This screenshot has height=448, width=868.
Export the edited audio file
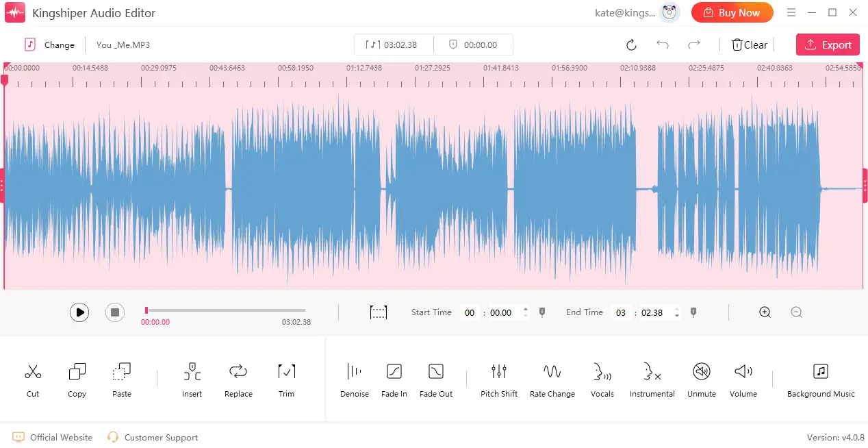point(828,44)
